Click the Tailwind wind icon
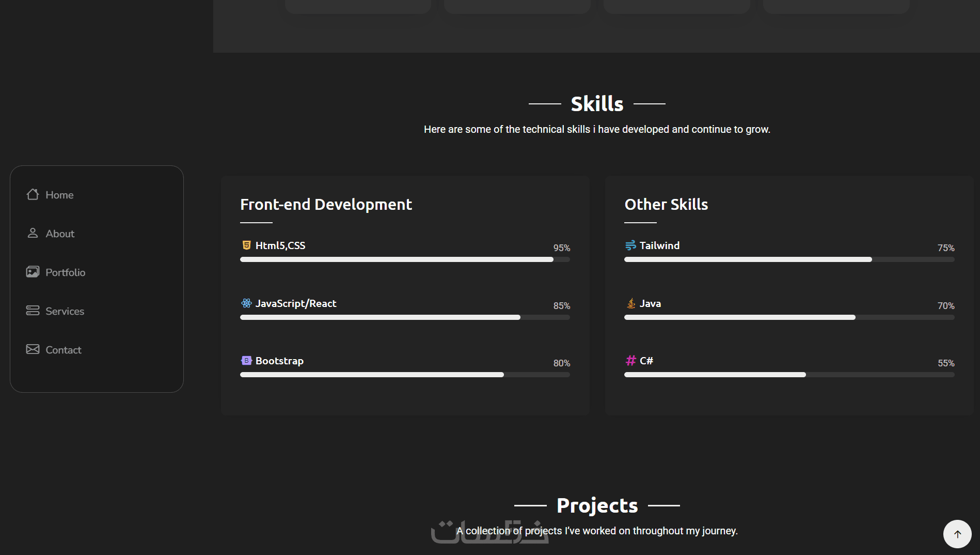Image resolution: width=980 pixels, height=555 pixels. point(630,245)
